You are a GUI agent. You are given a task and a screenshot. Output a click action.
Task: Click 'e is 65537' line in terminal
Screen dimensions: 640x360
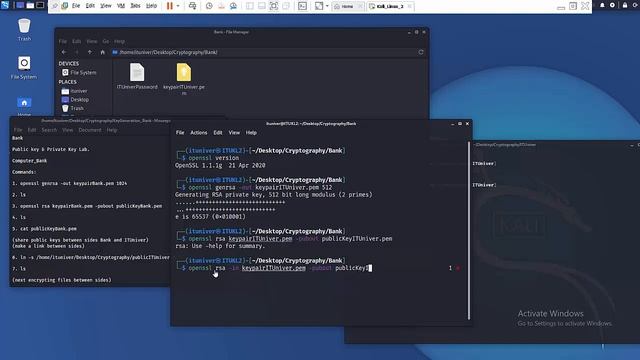[210, 217]
